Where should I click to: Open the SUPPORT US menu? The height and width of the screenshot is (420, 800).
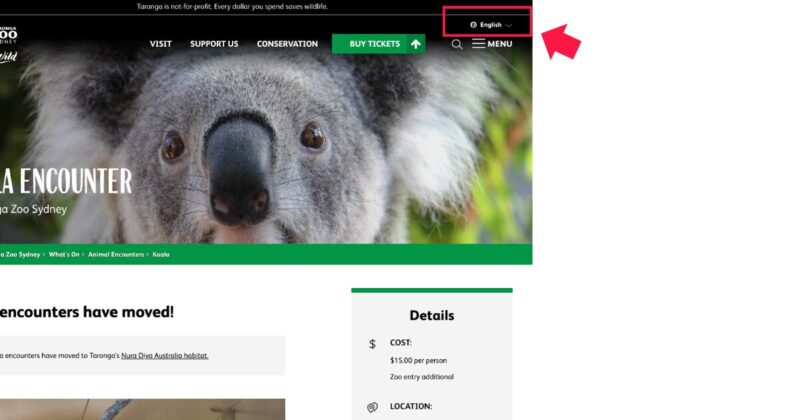[214, 44]
